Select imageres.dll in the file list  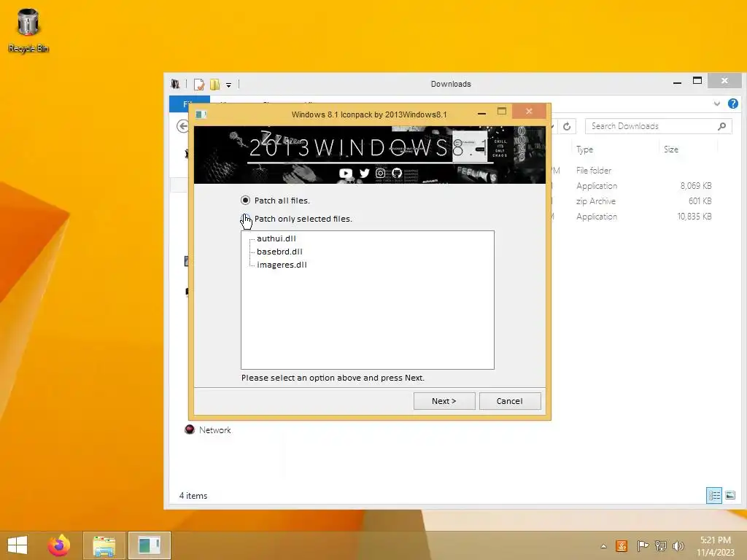(x=282, y=265)
